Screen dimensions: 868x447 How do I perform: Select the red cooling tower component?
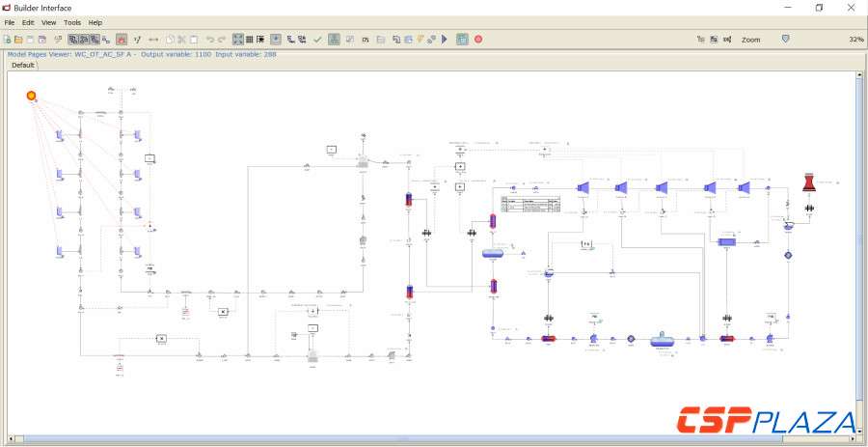(x=809, y=183)
